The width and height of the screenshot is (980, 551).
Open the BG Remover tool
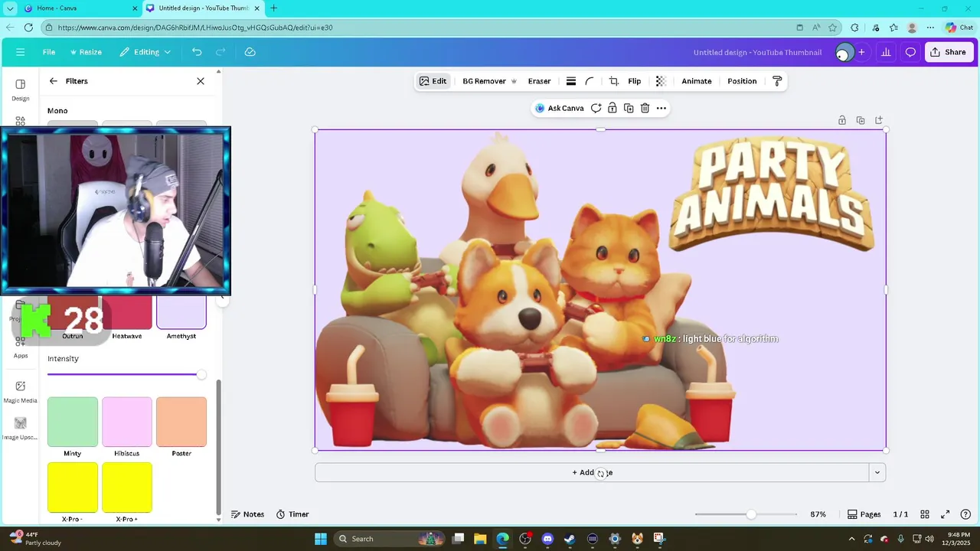tap(489, 81)
